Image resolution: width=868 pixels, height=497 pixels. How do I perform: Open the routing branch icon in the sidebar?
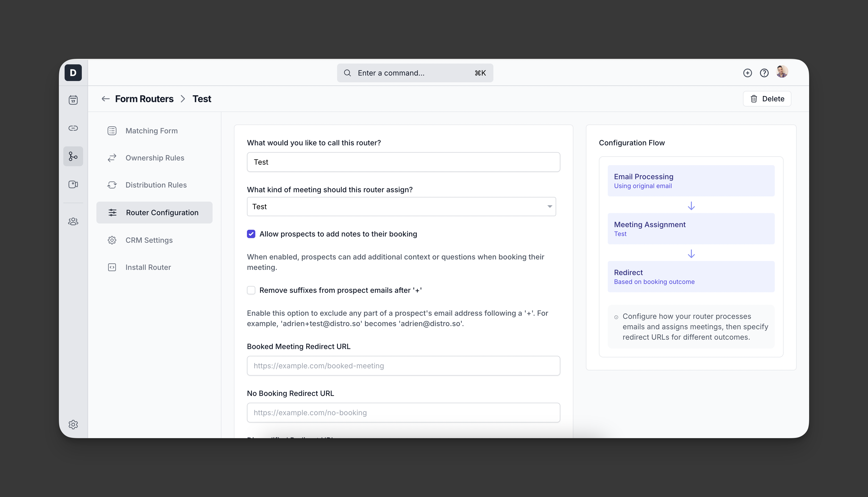pos(73,156)
